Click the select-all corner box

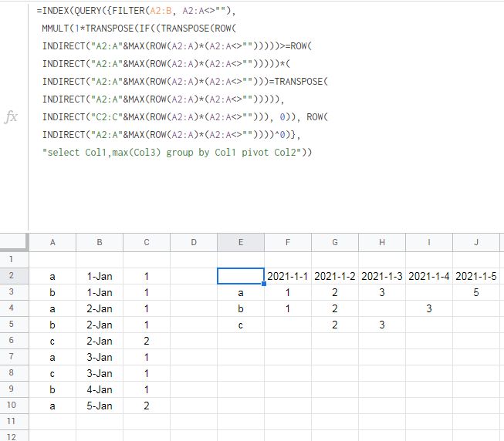pos(13,242)
